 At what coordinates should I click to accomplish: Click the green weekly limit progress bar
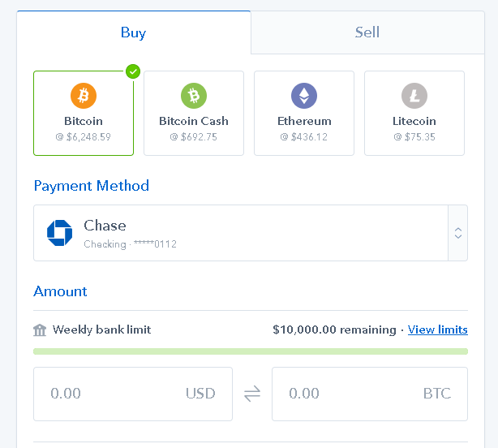[x=251, y=351]
